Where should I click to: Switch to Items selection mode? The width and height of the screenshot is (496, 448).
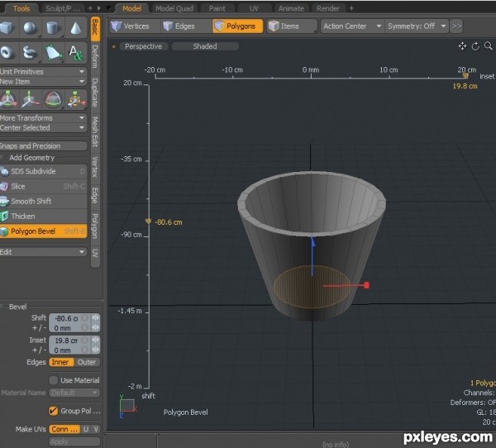(292, 26)
